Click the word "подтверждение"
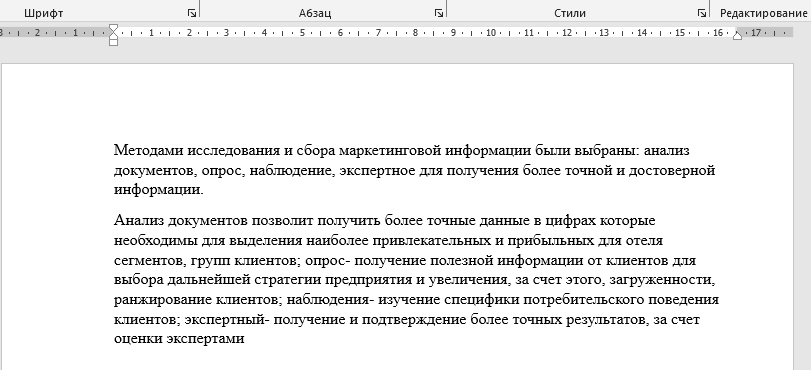The width and height of the screenshot is (811, 370). tap(414, 319)
